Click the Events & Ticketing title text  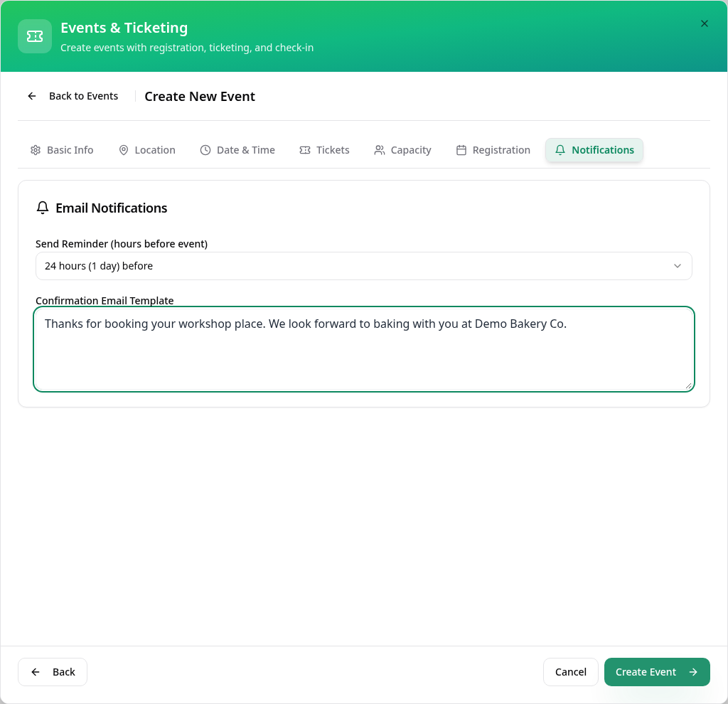pyautogui.click(x=124, y=28)
